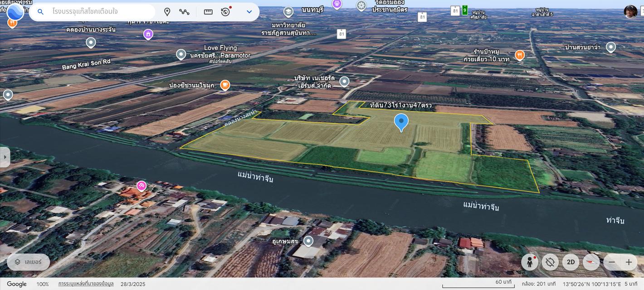Zoom out with the minus button
The image size is (644, 290).
[x=612, y=262]
